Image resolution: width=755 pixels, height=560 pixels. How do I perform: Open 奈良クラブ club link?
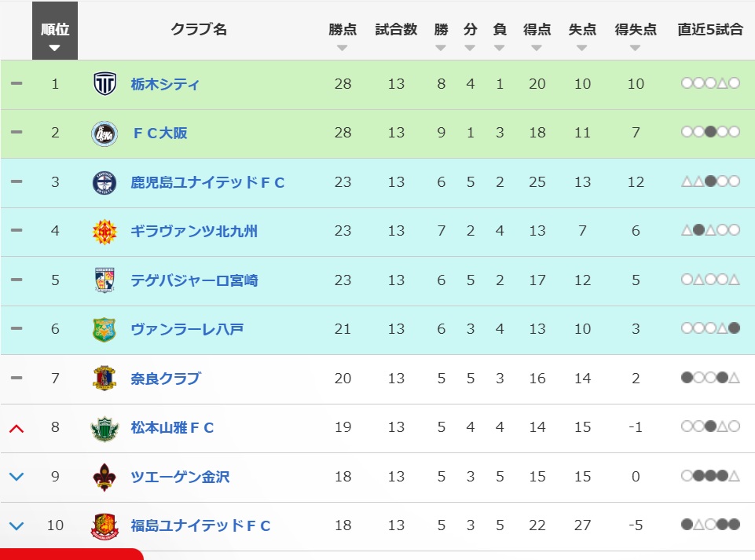pos(166,379)
